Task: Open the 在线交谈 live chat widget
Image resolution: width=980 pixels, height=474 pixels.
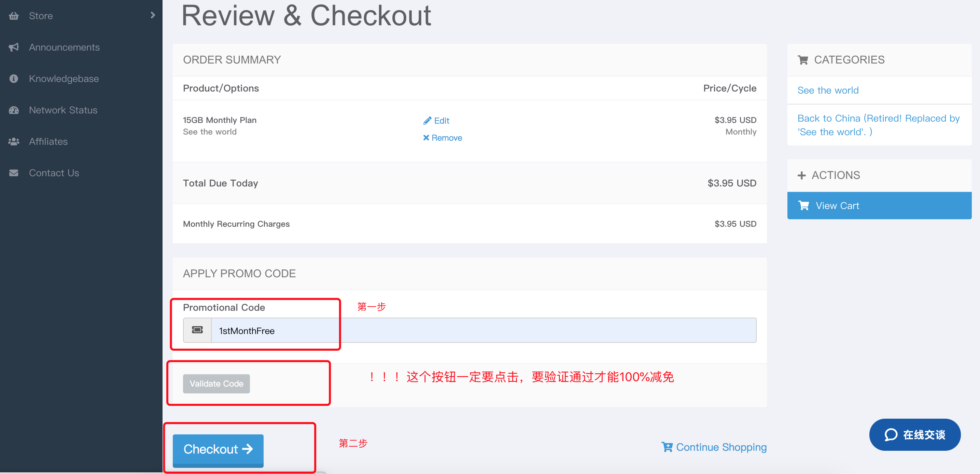Action: tap(914, 434)
